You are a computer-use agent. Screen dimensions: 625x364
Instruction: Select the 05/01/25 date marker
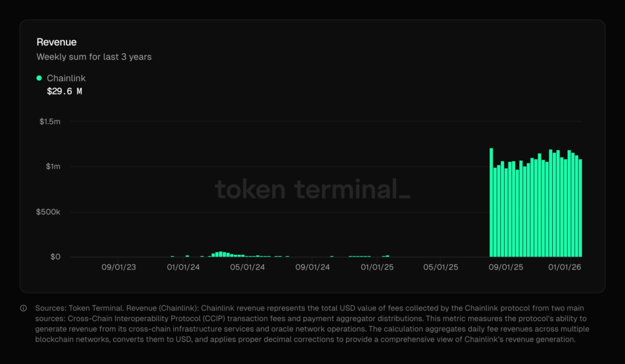[x=441, y=267]
